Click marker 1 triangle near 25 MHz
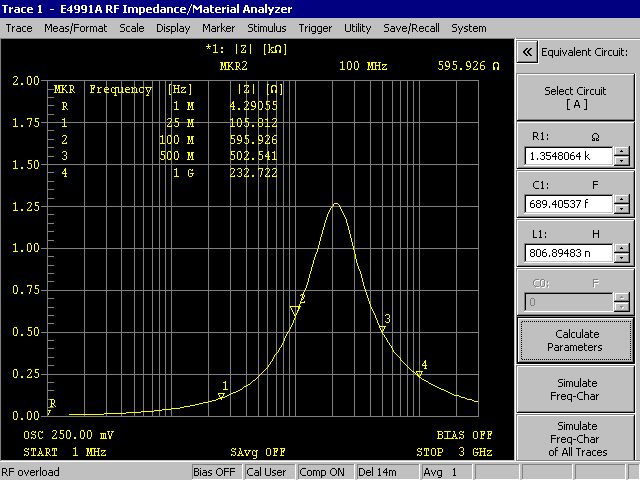Image resolution: width=640 pixels, height=480 pixels. [x=221, y=396]
